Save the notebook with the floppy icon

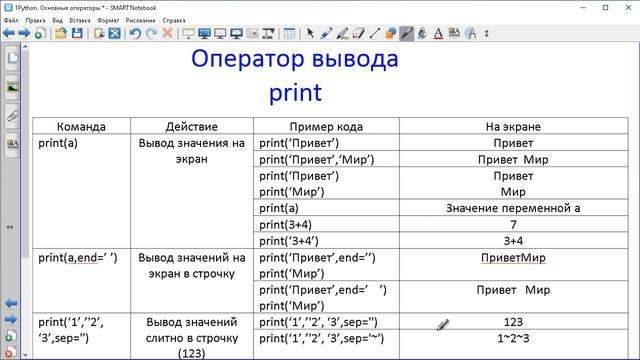(77, 33)
